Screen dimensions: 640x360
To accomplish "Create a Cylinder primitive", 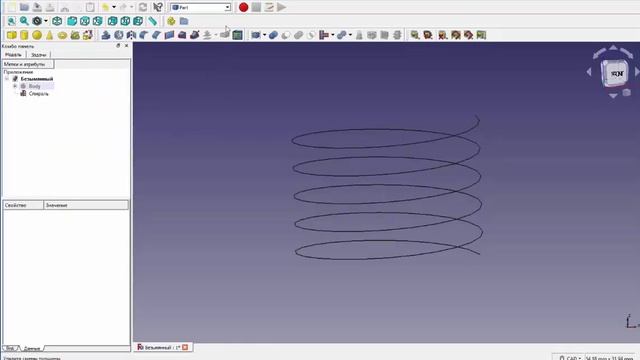I will [24, 35].
